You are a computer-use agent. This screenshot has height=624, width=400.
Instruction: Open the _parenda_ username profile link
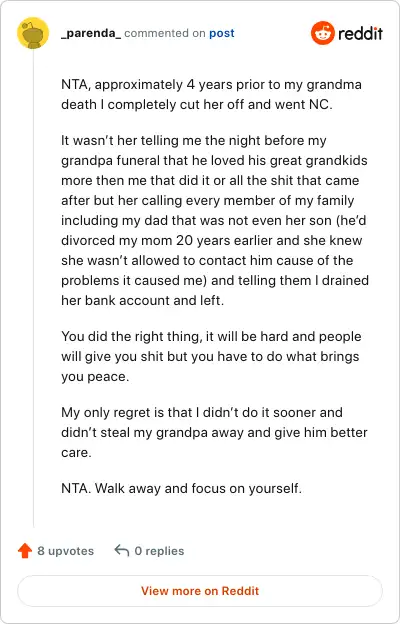click(x=91, y=33)
